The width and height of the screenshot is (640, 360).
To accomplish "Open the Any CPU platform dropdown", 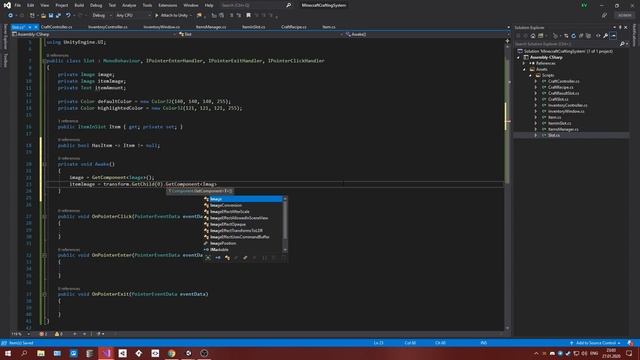I will [133, 16].
